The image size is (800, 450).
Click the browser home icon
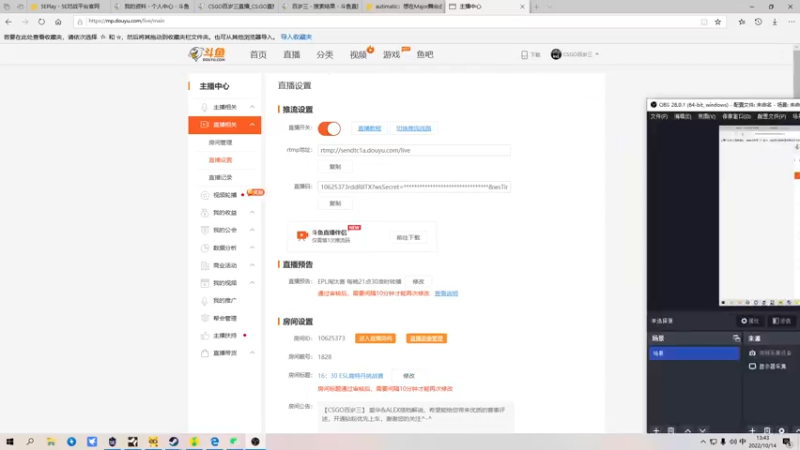pyautogui.click(x=58, y=21)
